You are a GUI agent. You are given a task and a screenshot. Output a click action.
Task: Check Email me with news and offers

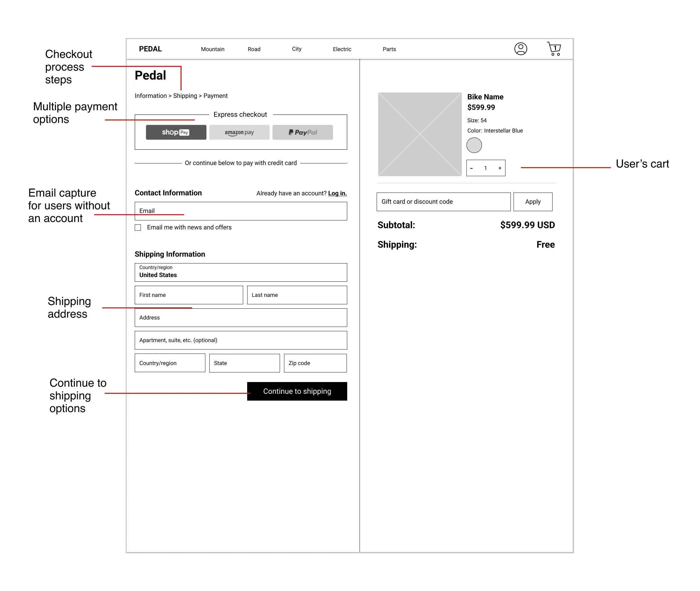coord(138,228)
